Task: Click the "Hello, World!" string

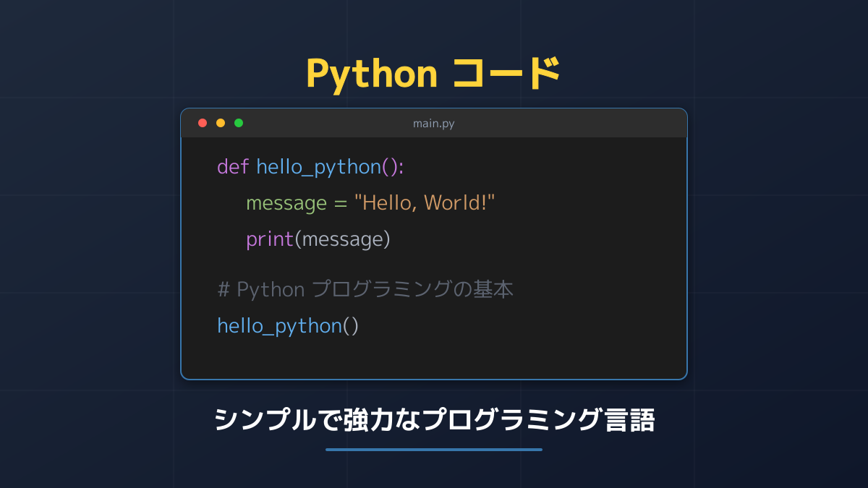Action: (424, 203)
